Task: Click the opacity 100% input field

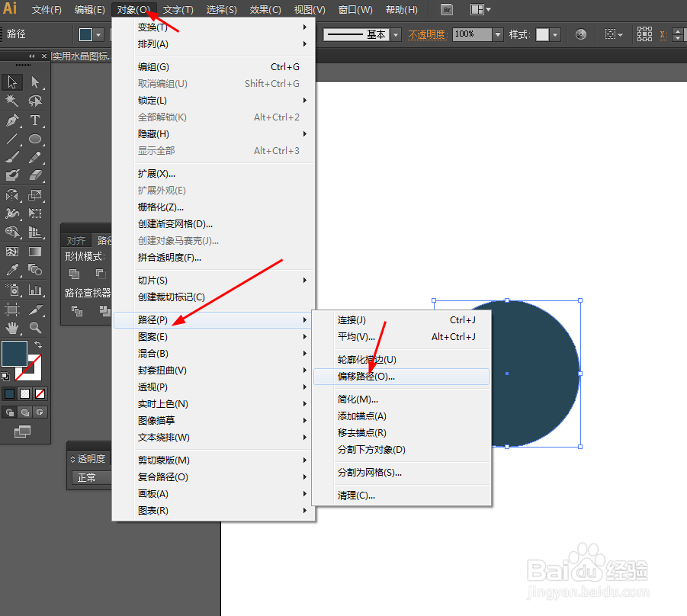Action: pyautogui.click(x=472, y=34)
